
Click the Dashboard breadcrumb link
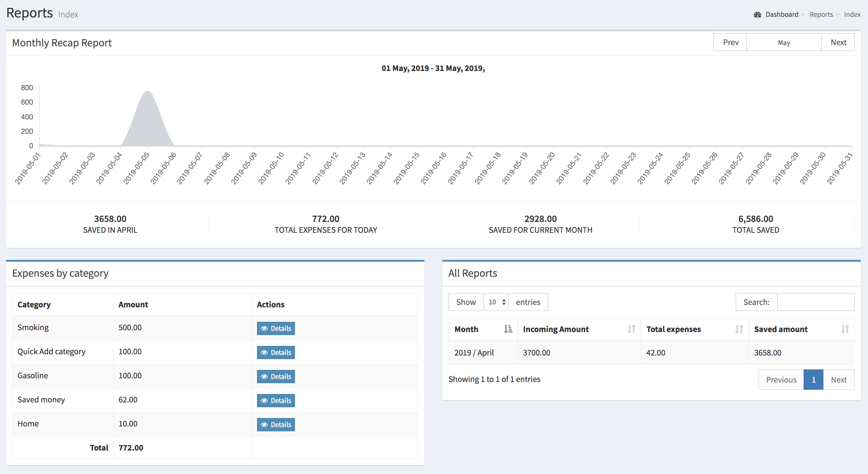coord(782,14)
